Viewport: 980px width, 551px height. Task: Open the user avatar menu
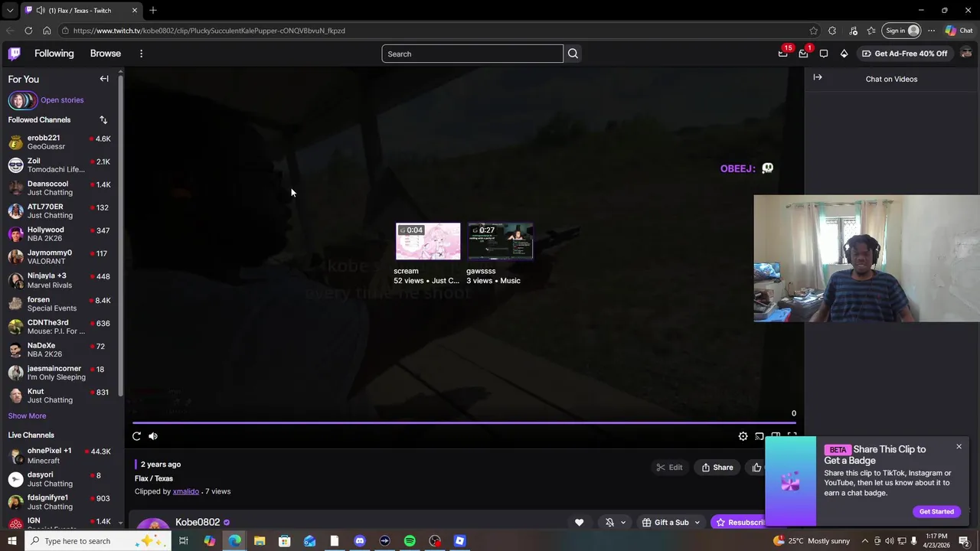[966, 53]
